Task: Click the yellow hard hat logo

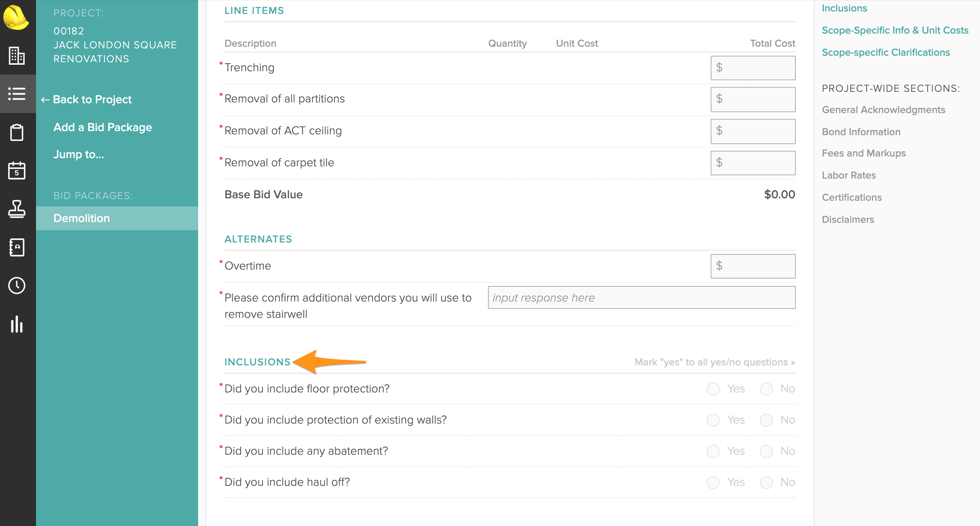Action: (16, 17)
